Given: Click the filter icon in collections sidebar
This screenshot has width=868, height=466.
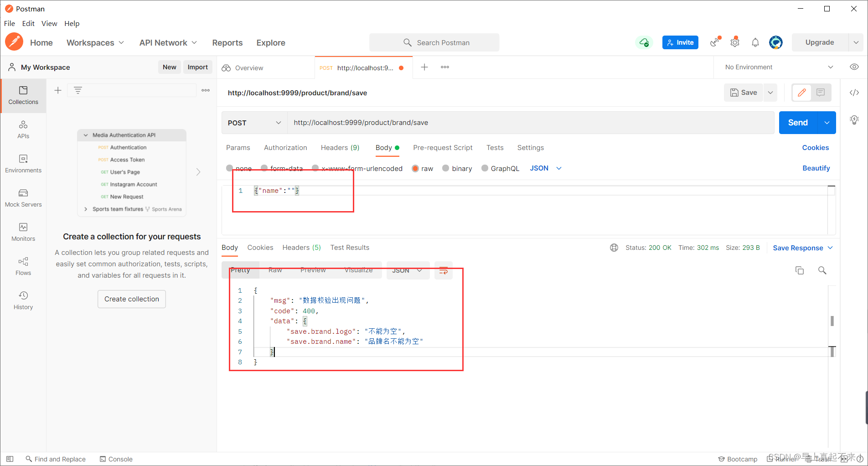Looking at the screenshot, I should (x=78, y=90).
